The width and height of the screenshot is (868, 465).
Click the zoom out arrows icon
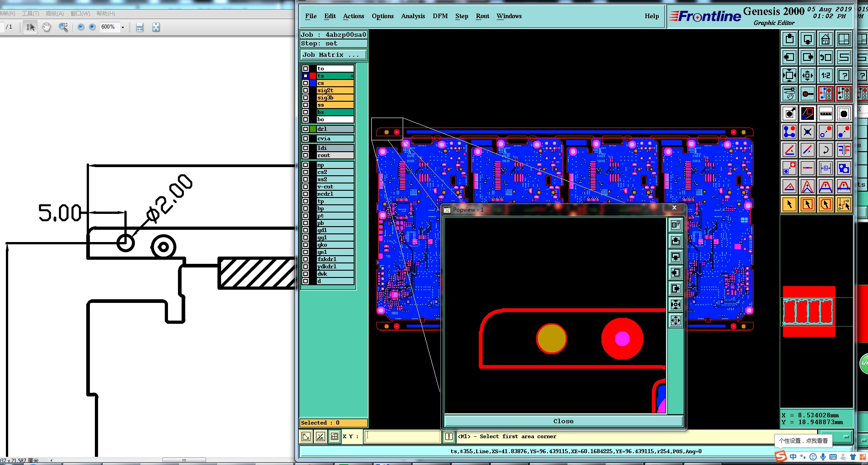(x=808, y=75)
